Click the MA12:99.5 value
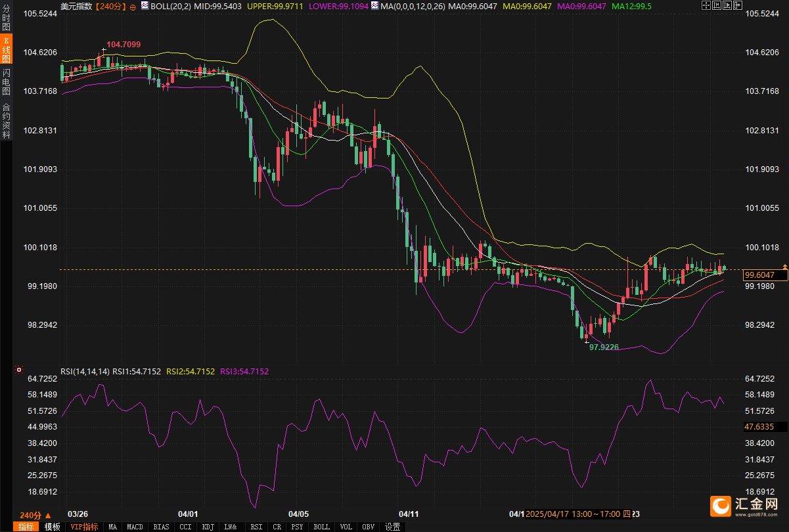Viewport: 789px width, 532px height. click(x=631, y=6)
